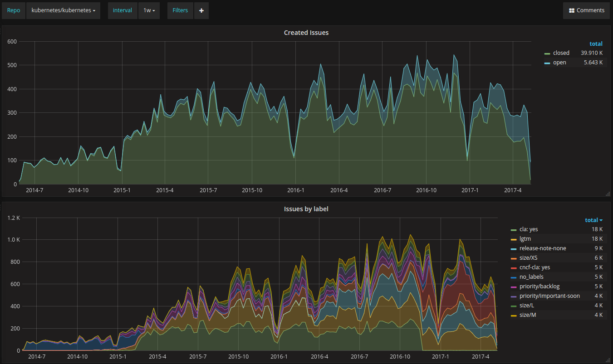
Task: Toggle the closed series in legend
Action: (561, 53)
